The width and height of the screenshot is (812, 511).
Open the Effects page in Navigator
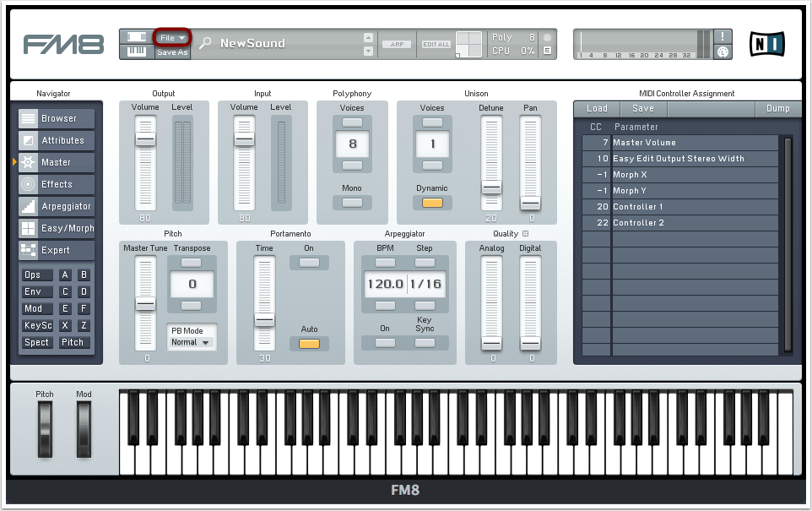click(x=57, y=184)
